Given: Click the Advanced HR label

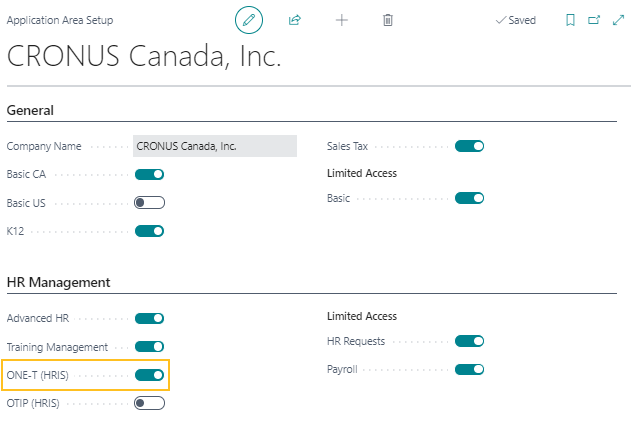Looking at the screenshot, I should coord(38,318).
